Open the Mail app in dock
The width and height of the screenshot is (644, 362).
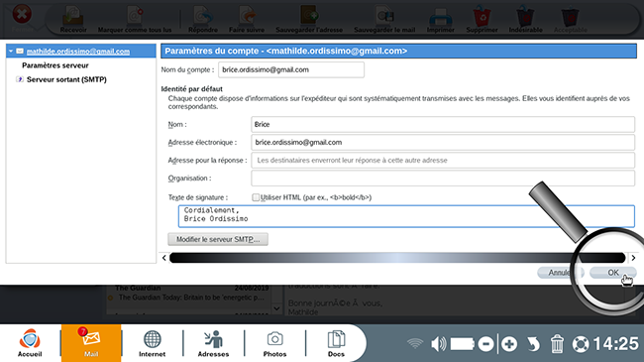(x=91, y=343)
